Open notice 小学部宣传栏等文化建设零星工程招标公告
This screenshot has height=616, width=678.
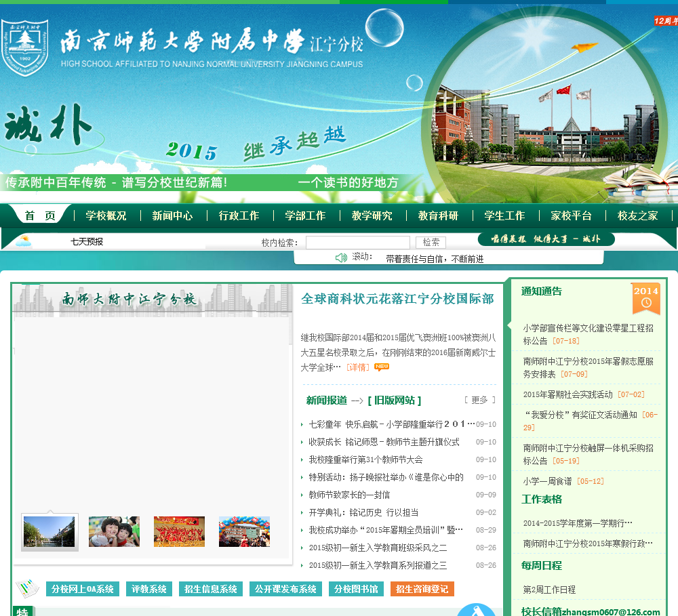coord(588,334)
